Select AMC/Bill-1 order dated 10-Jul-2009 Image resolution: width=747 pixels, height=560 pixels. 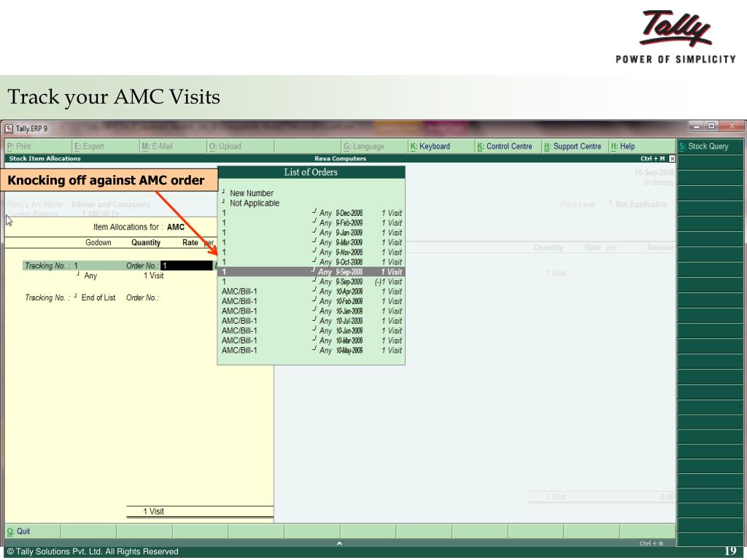(311, 321)
